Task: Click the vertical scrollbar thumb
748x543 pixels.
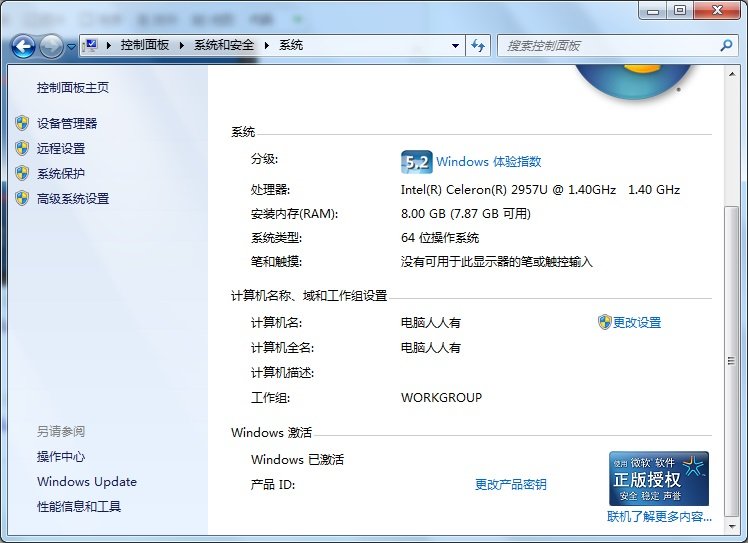Action: [x=731, y=361]
